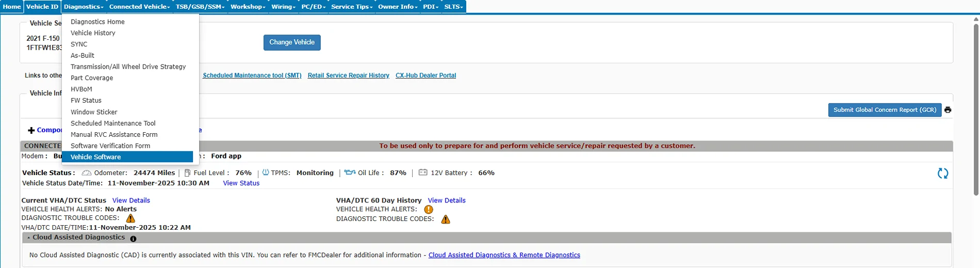Open the Connected Vehicle dropdown menu
The width and height of the screenshot is (980, 268).
(x=139, y=7)
